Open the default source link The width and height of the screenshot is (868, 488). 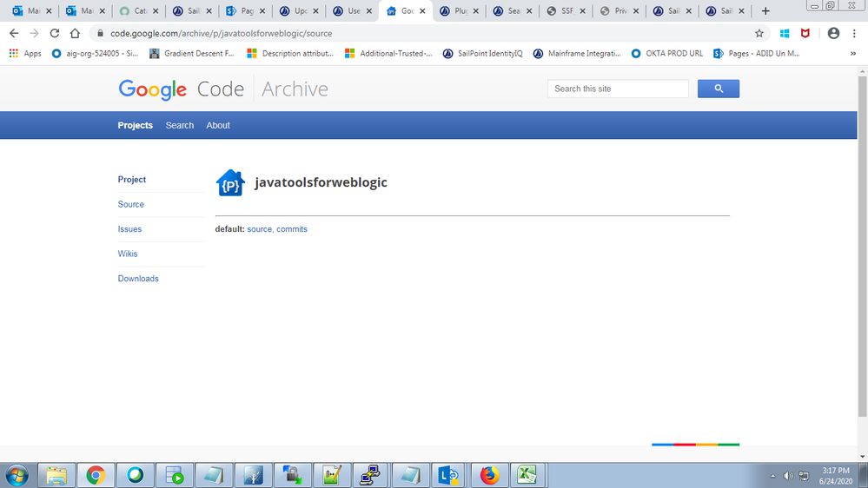pos(259,229)
